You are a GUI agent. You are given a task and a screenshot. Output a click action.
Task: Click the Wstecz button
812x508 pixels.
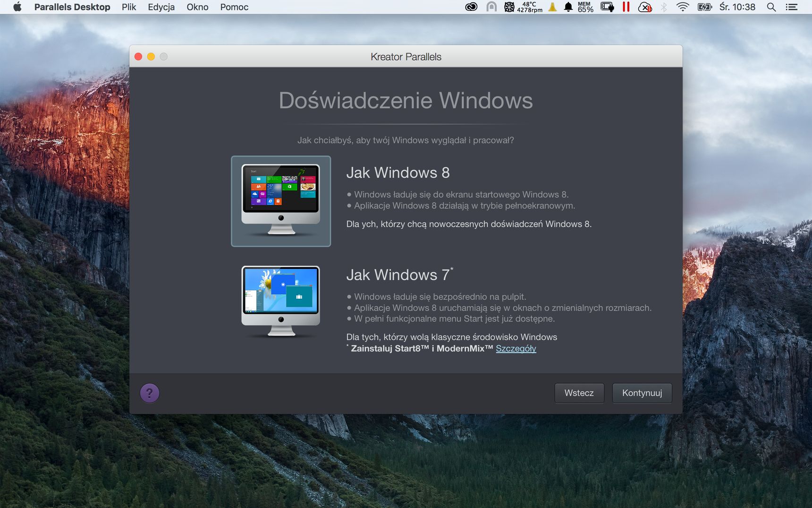coord(579,393)
